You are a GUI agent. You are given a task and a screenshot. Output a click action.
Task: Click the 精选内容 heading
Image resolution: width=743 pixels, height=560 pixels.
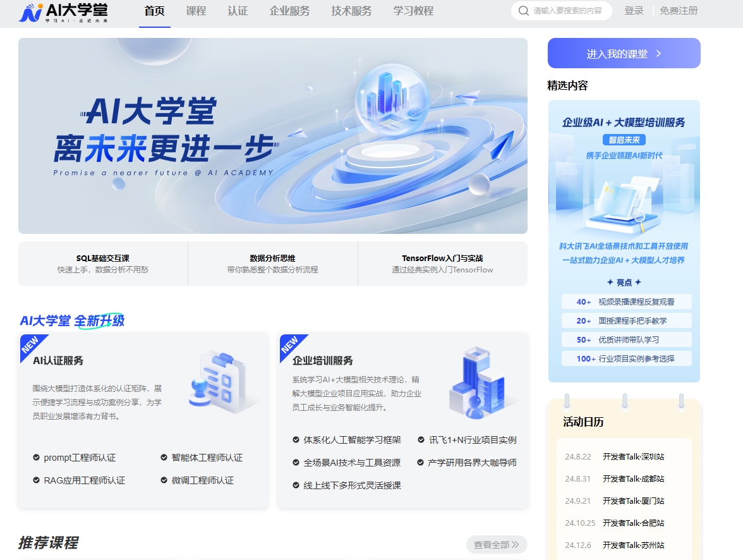coord(567,86)
